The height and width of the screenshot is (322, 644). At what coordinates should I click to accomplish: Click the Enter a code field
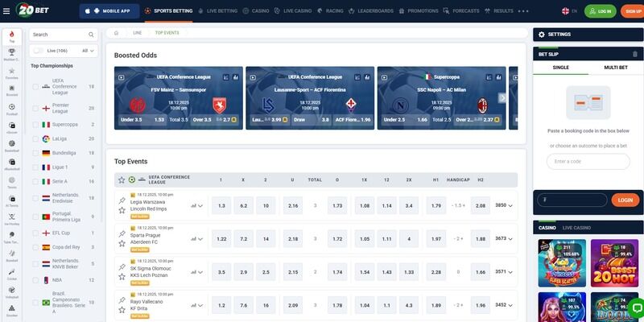click(588, 162)
